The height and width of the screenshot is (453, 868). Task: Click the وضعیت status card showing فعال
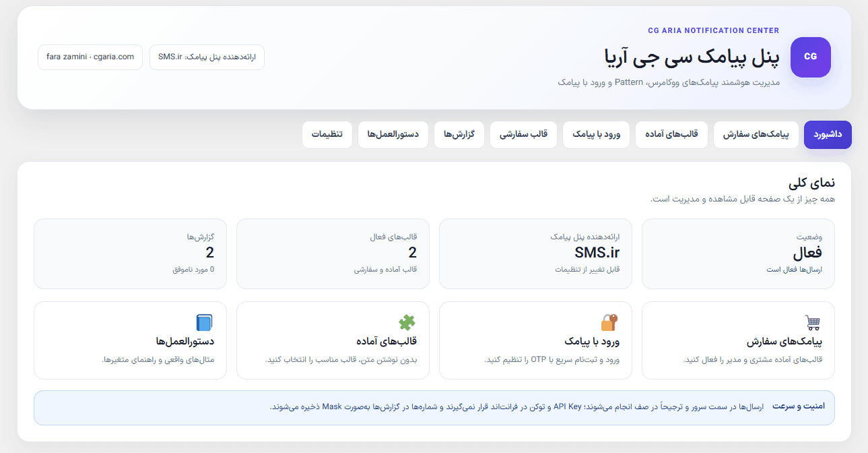(x=738, y=253)
